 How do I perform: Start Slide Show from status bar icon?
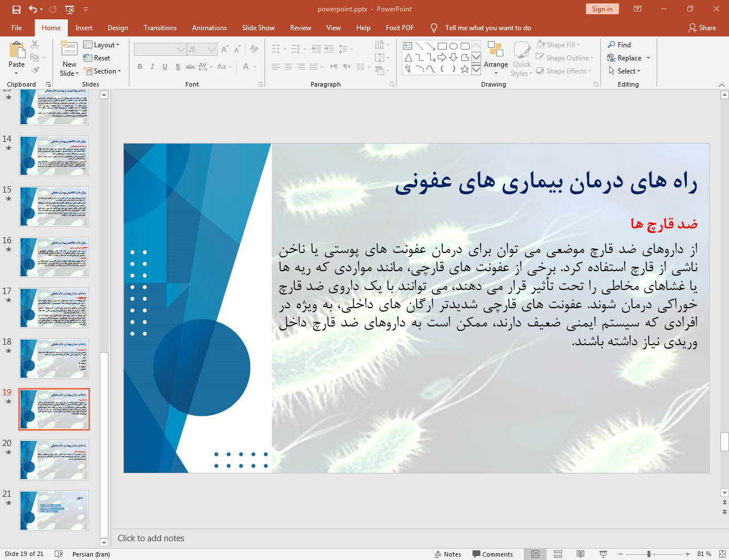(603, 554)
